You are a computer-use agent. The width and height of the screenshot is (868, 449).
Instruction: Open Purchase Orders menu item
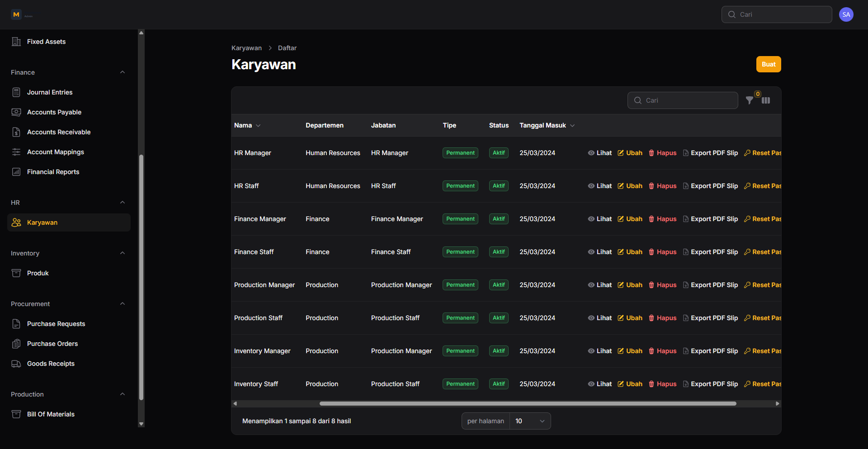69,344
